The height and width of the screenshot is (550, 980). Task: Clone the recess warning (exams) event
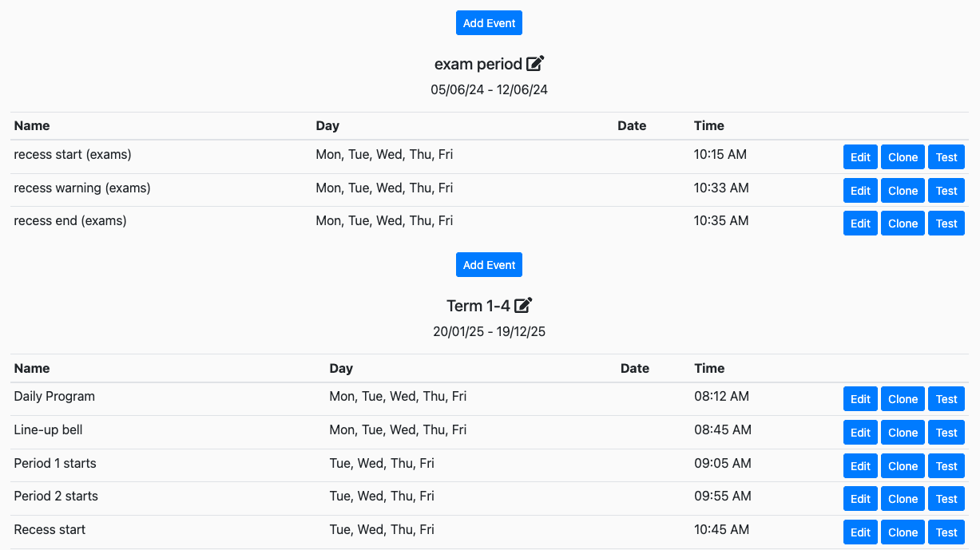(903, 190)
